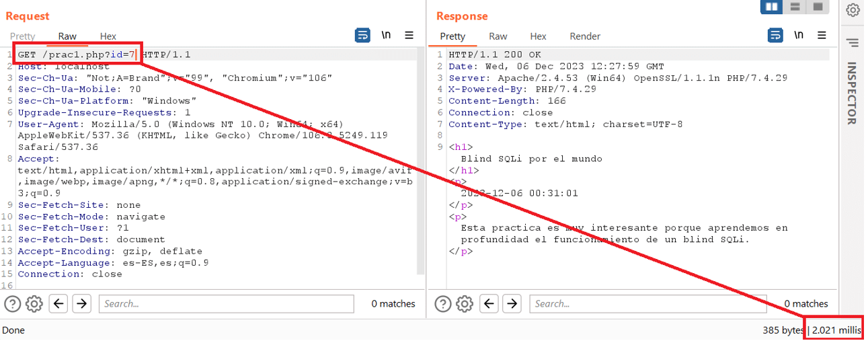Click 'Connection: close' in the Response panel
The width and height of the screenshot is (868, 343).
501,112
